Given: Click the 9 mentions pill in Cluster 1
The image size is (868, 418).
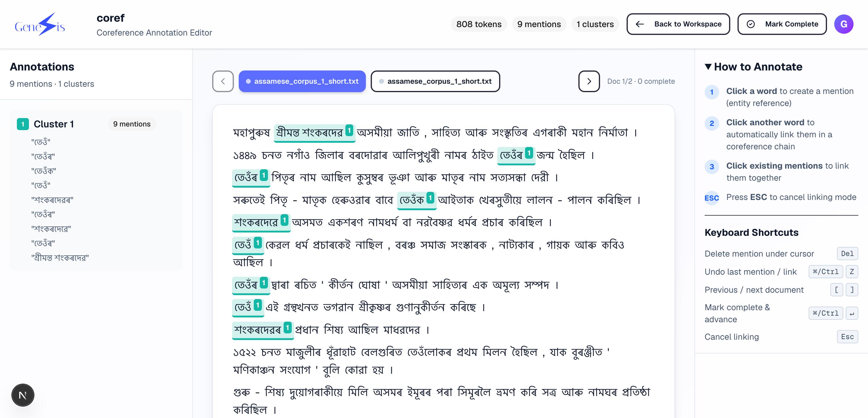Looking at the screenshot, I should click(x=132, y=124).
